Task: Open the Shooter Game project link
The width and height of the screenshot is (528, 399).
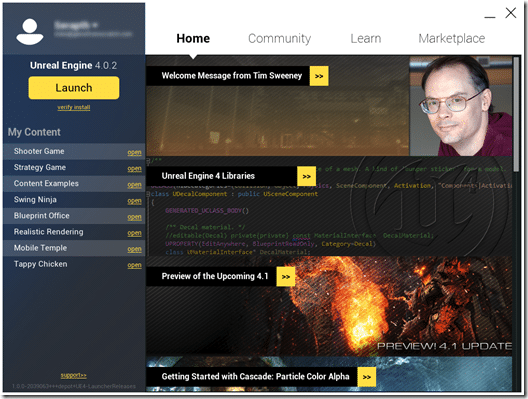Action: [x=134, y=153]
